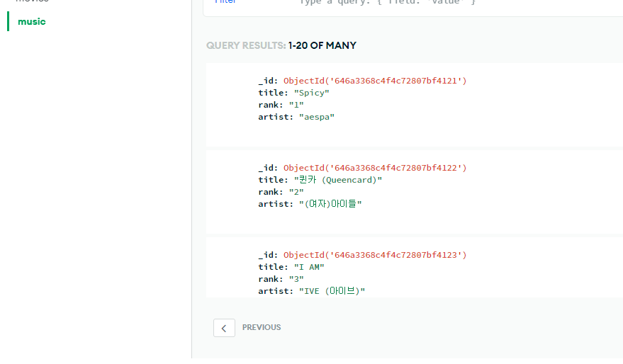Select the music collection in sidebar
Viewport: 623px width, 364px height.
point(32,21)
